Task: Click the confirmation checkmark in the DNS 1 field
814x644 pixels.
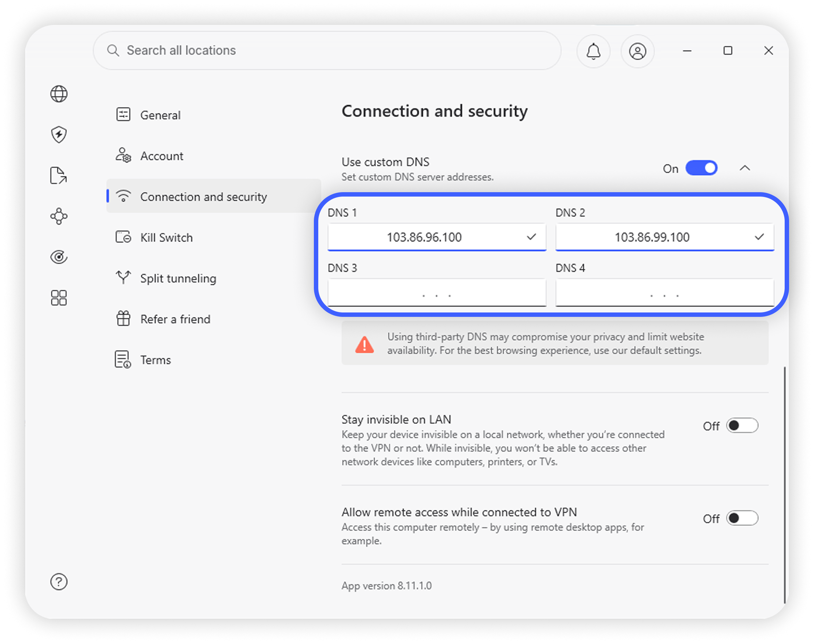Action: (x=531, y=237)
